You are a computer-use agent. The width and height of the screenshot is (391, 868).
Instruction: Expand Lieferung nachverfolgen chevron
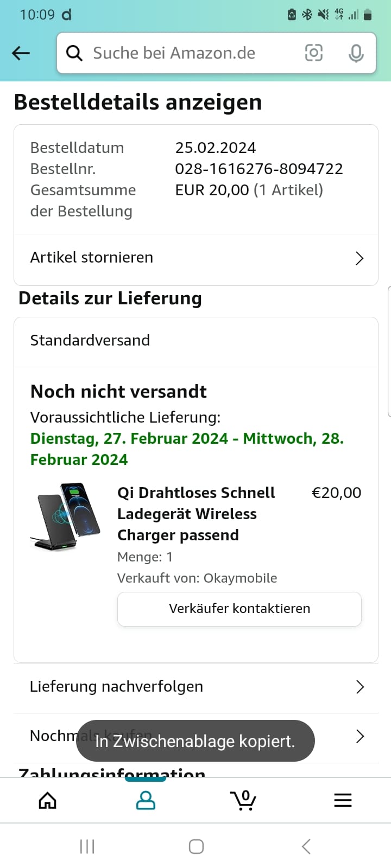[x=360, y=687]
